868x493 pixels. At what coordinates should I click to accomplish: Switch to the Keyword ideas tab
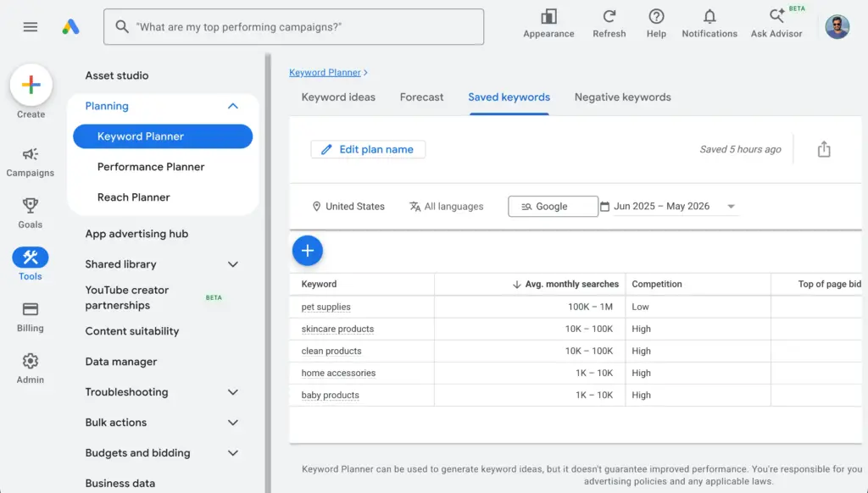point(338,97)
